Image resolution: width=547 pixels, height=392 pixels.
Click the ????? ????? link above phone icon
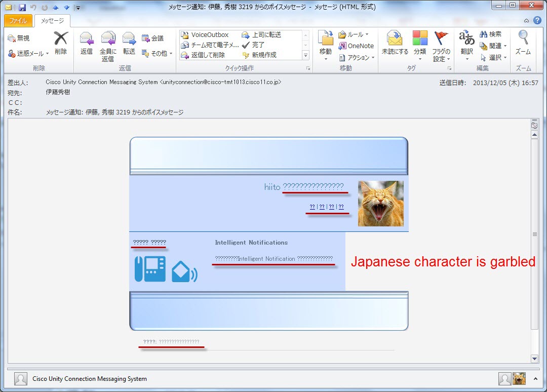[149, 242]
